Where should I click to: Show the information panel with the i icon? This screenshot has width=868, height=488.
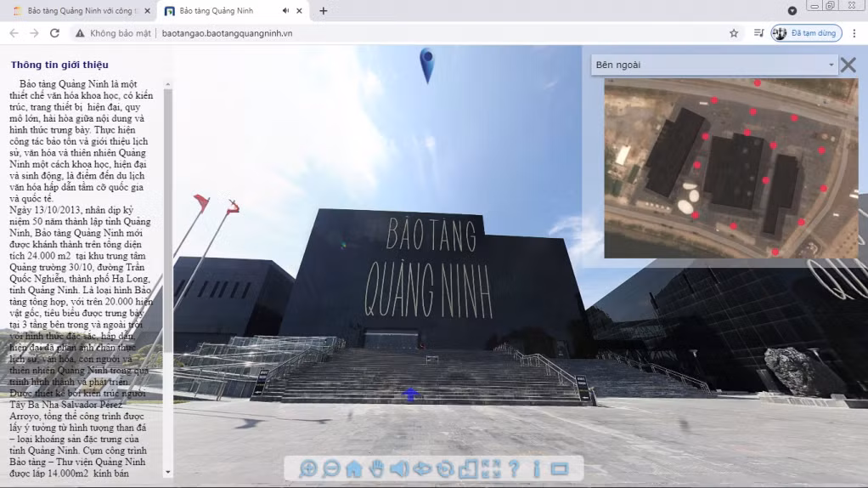pos(537,469)
